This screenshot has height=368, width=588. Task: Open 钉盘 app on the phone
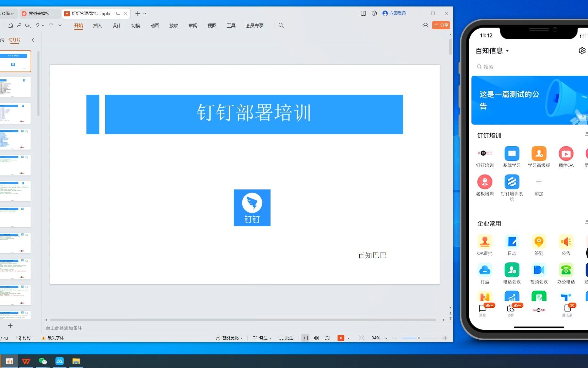tap(485, 273)
